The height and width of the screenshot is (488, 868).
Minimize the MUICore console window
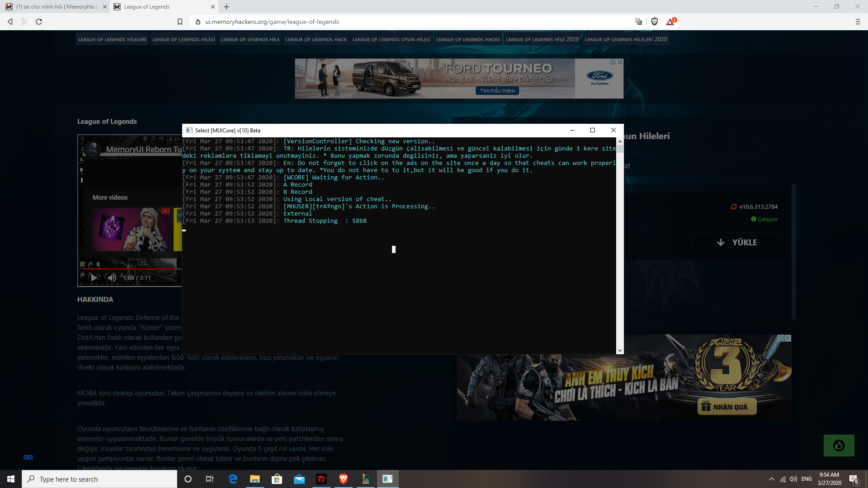[572, 131]
